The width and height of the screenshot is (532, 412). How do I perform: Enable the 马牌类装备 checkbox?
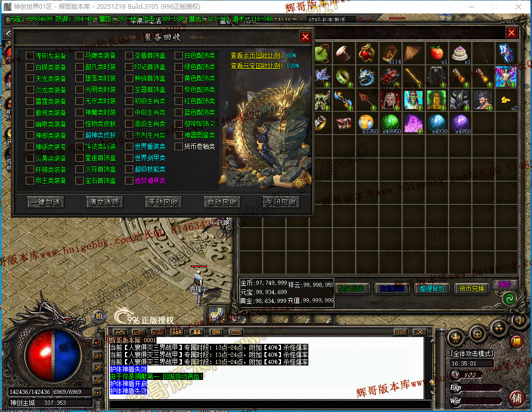pyautogui.click(x=80, y=56)
